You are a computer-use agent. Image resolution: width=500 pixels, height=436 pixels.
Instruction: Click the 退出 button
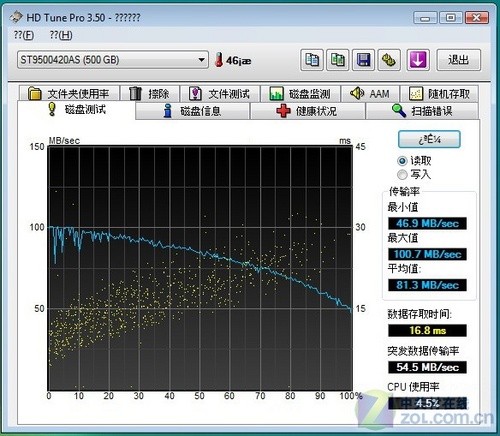coord(458,60)
